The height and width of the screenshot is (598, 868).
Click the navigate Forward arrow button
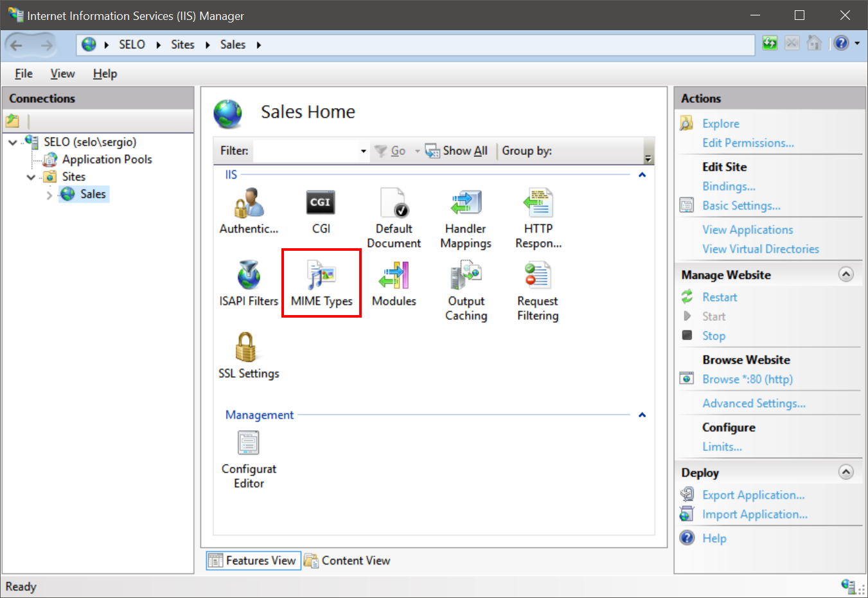(x=46, y=45)
